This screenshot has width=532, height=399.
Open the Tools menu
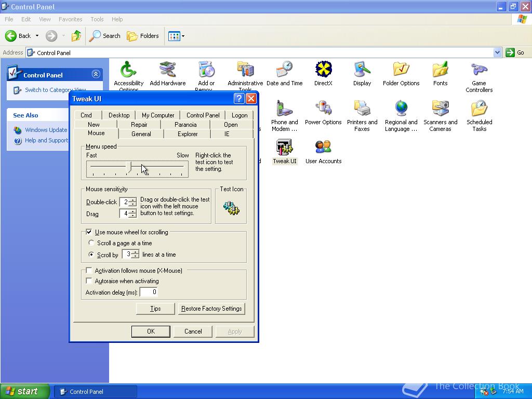coord(97,19)
